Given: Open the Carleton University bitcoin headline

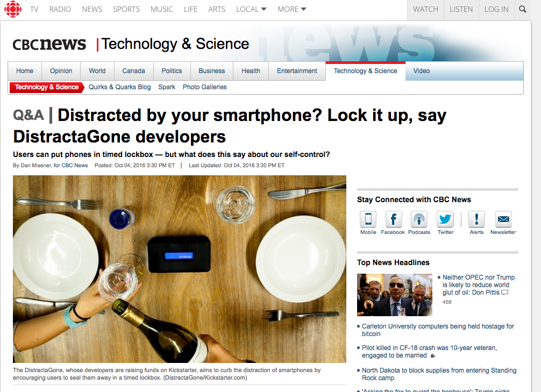Looking at the screenshot, I should [438, 330].
